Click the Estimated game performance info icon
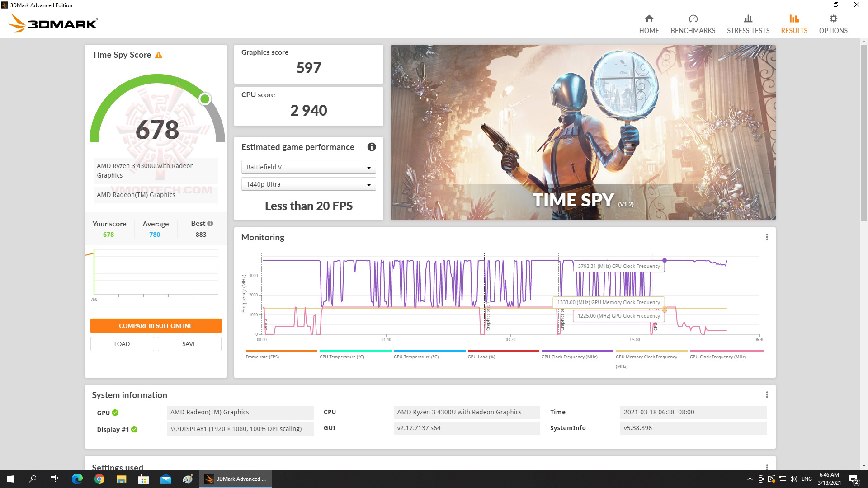Screen dimensions: 868x488 pyautogui.click(x=372, y=147)
